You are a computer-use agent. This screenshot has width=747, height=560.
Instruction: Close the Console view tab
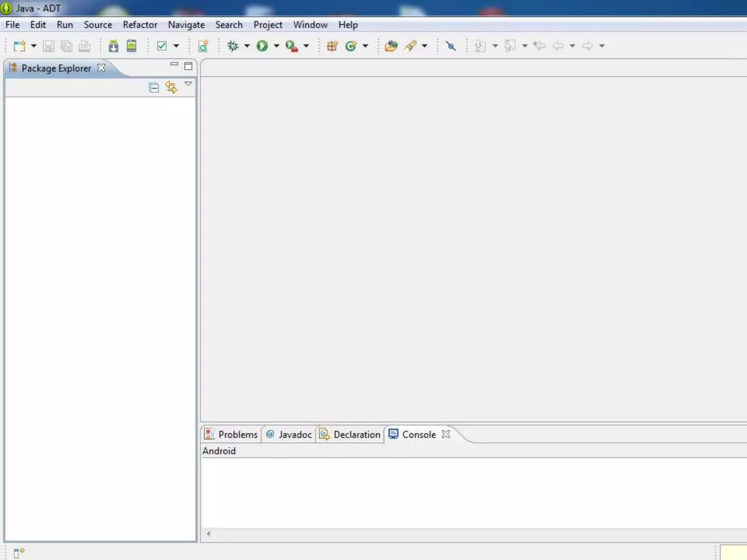[446, 434]
